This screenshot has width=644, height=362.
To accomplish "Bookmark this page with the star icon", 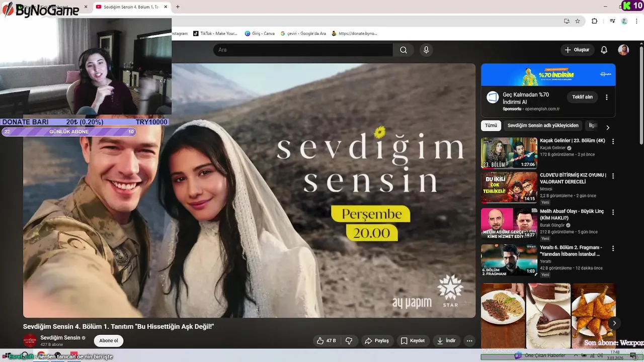I will point(578,21).
